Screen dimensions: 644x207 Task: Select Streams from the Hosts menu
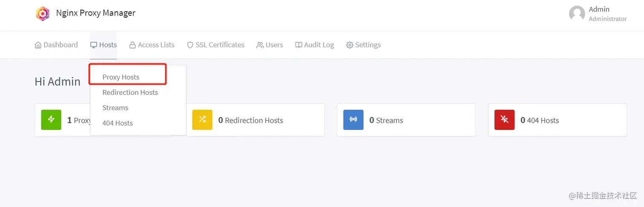pyautogui.click(x=115, y=108)
